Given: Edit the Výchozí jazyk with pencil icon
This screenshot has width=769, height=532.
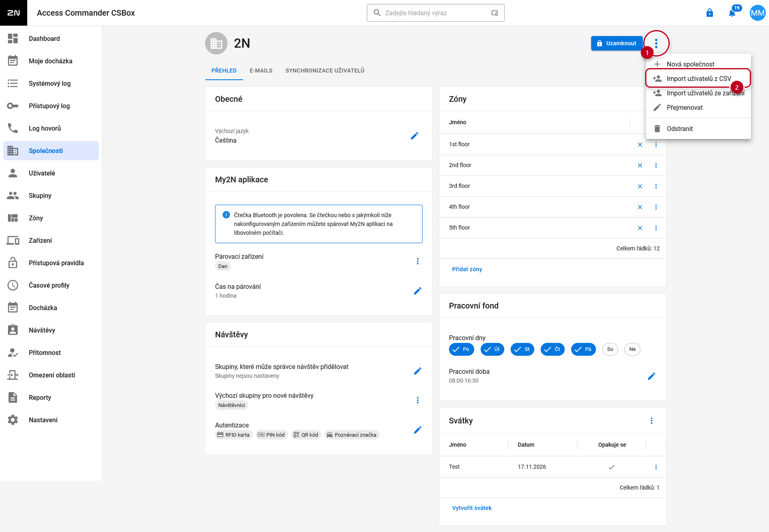Looking at the screenshot, I should (x=415, y=136).
